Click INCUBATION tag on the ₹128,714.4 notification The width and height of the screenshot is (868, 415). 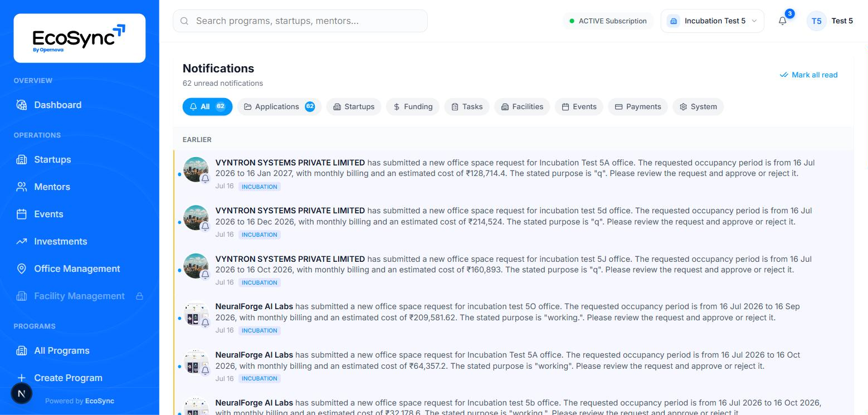260,187
